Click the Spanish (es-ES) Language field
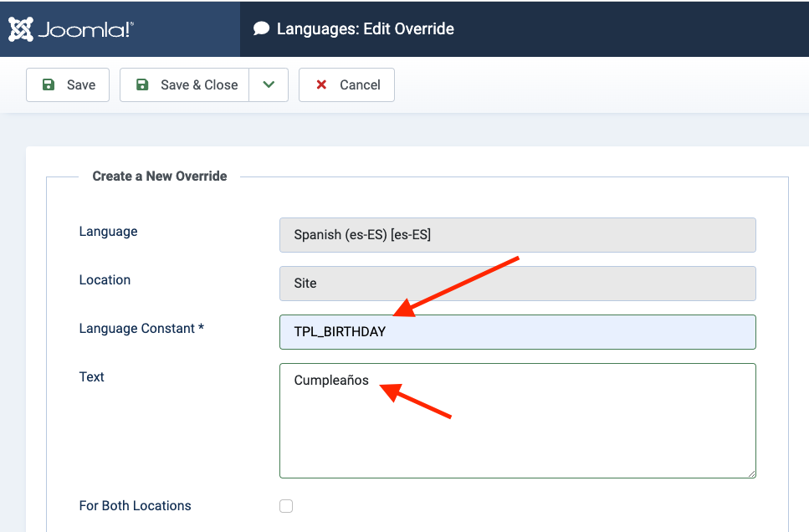The width and height of the screenshot is (809, 532). pyautogui.click(x=517, y=235)
